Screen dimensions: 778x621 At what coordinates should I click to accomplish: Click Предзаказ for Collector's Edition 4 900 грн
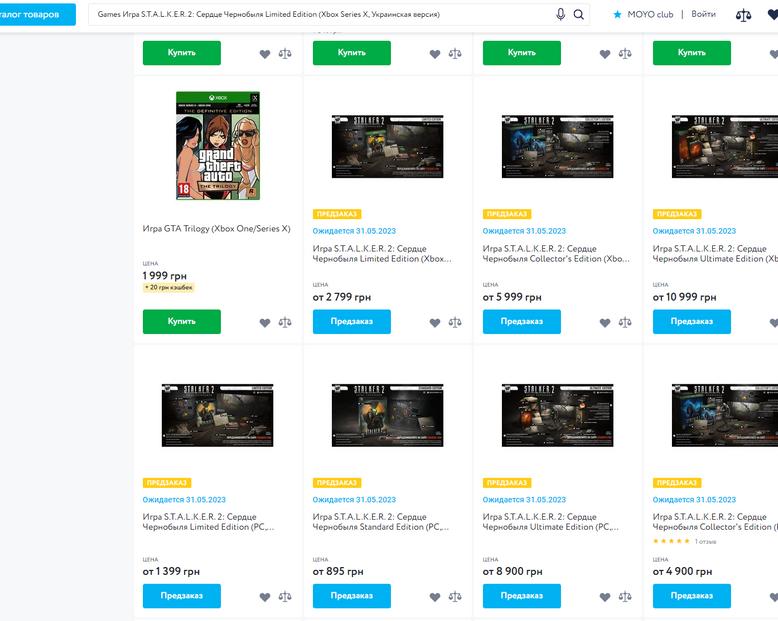click(x=692, y=596)
